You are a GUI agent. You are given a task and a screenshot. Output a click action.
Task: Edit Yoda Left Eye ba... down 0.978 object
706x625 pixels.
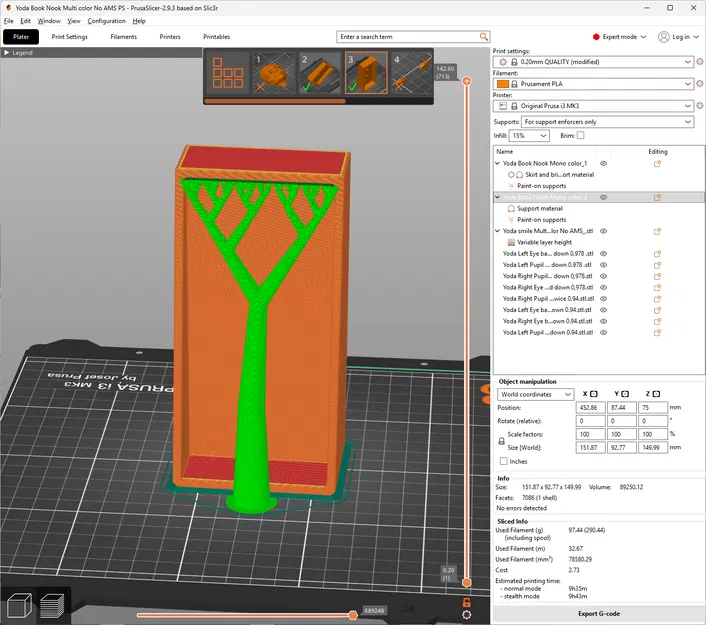click(x=657, y=254)
